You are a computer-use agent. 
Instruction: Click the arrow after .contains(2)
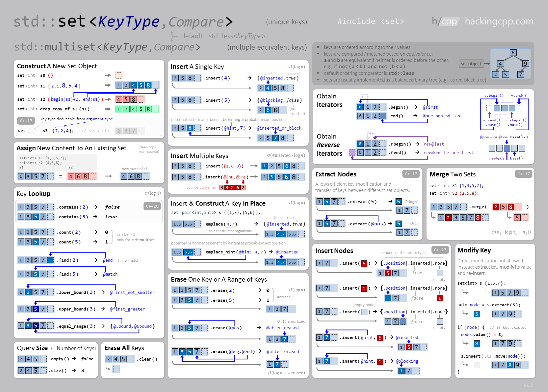click(95, 207)
